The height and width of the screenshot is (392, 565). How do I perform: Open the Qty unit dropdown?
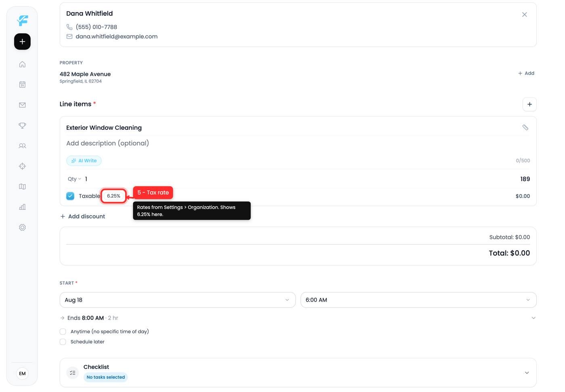point(74,179)
